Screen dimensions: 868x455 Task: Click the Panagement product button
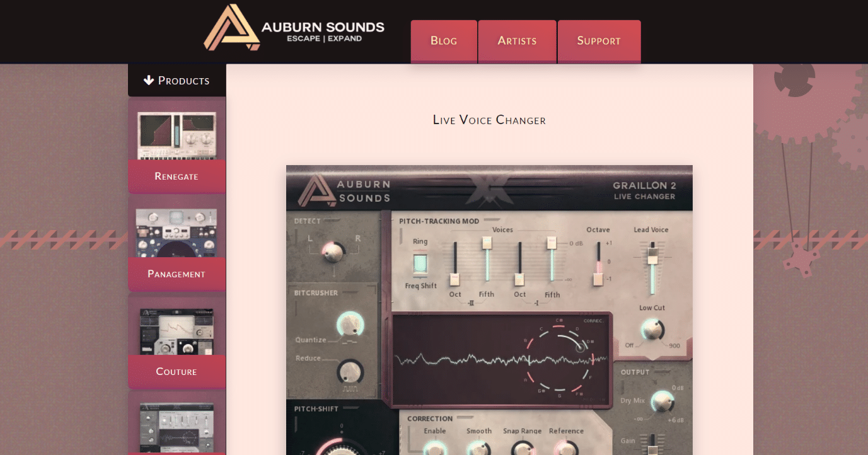click(176, 274)
